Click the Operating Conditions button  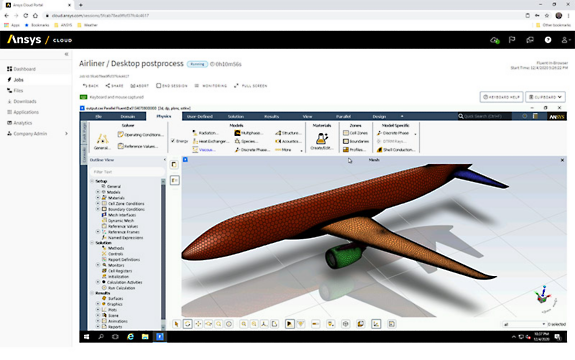tap(140, 135)
